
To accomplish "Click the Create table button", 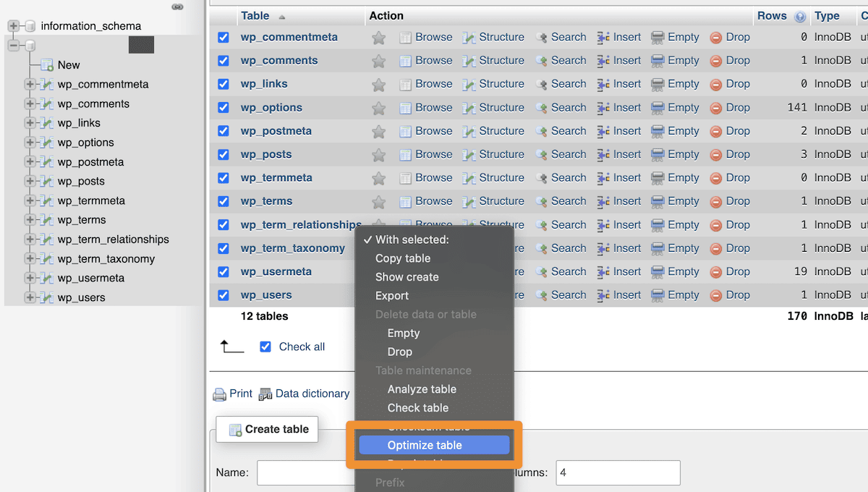I will (267, 429).
